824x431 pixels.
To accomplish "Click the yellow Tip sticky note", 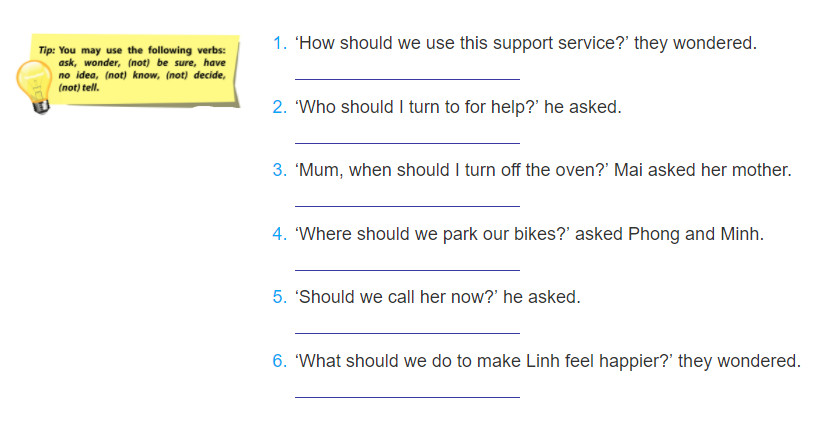I will (134, 70).
